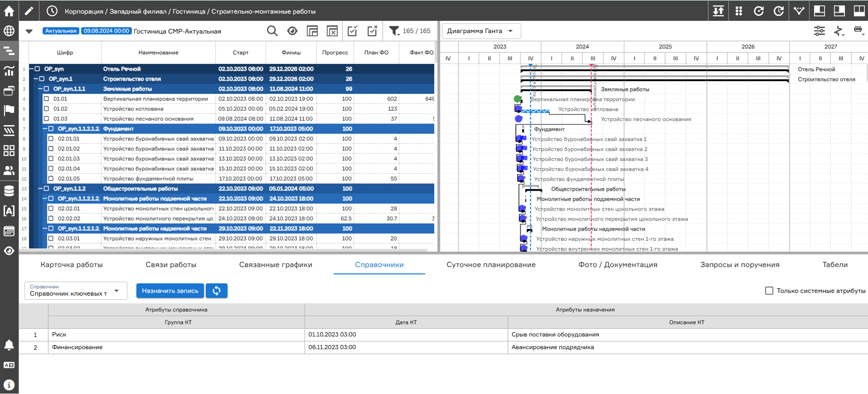This screenshot has width=868, height=394.
Task: Open the Gantt schedule sidebar icon
Action: coord(9,51)
